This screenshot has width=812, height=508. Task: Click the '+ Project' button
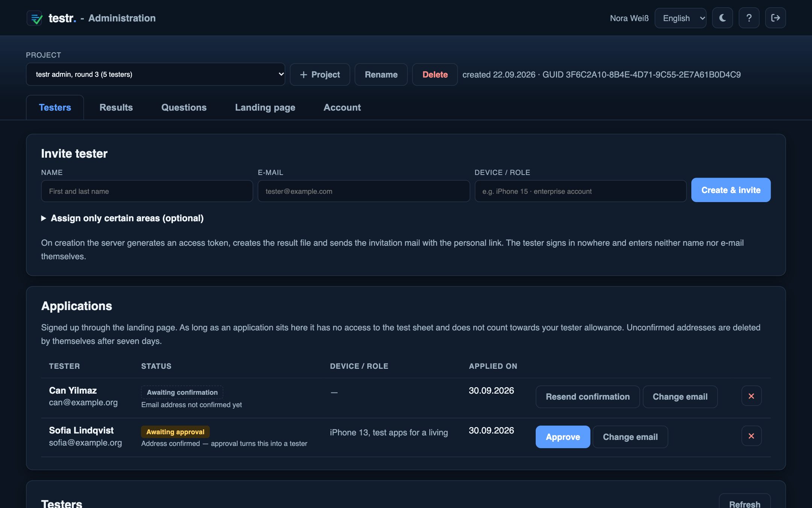[320, 75]
